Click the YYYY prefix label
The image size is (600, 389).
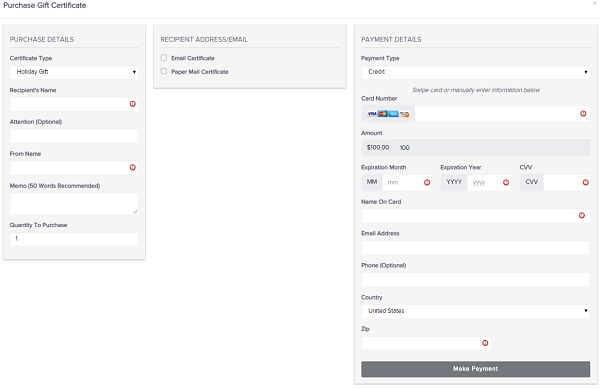point(454,182)
